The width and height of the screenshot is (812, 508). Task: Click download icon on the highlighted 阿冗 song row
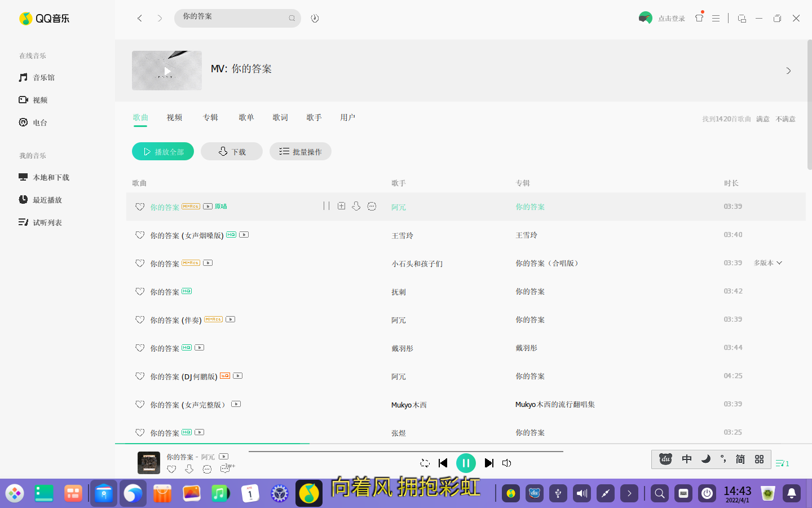coord(356,207)
